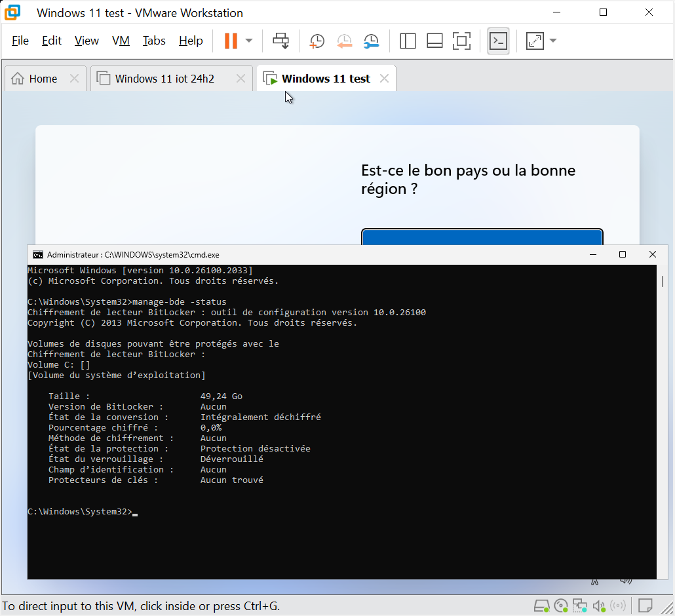Click 'Protection désactivée' status text

[256, 448]
